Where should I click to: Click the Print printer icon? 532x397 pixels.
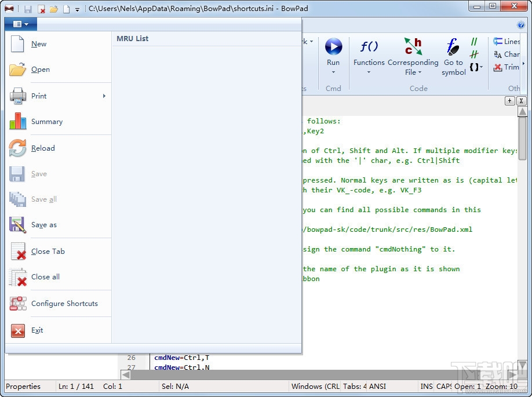click(17, 96)
